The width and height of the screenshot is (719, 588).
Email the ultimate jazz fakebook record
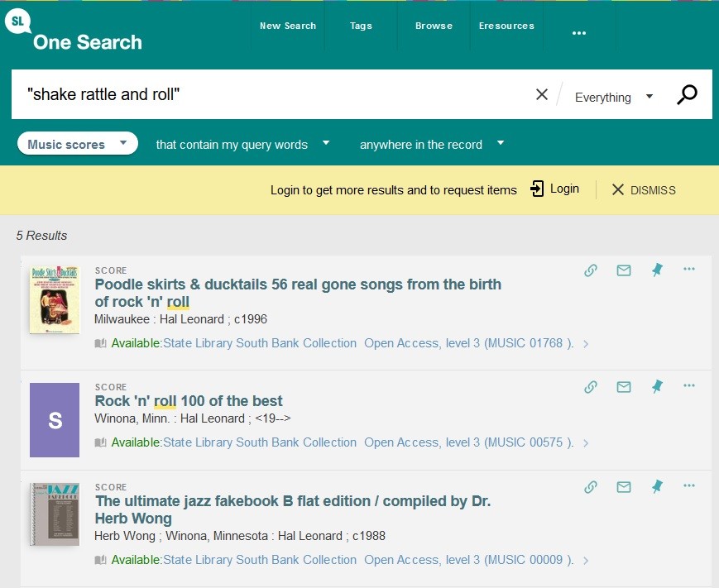click(x=624, y=487)
